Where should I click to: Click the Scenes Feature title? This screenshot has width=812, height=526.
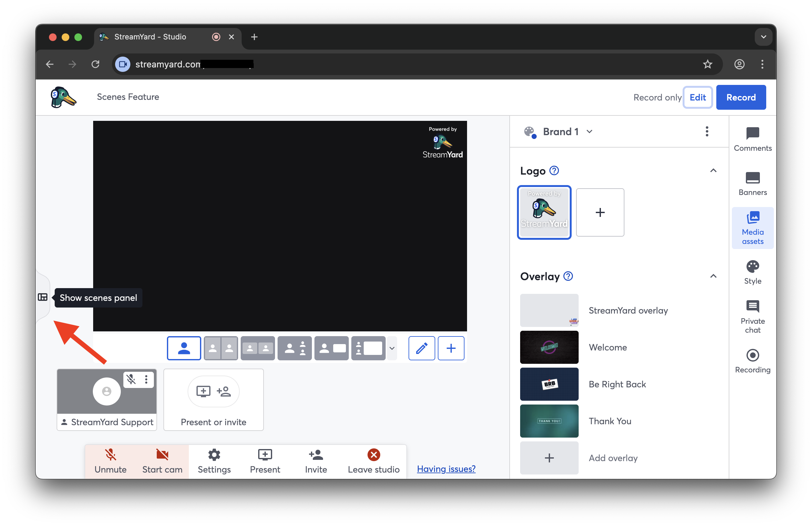(x=128, y=97)
